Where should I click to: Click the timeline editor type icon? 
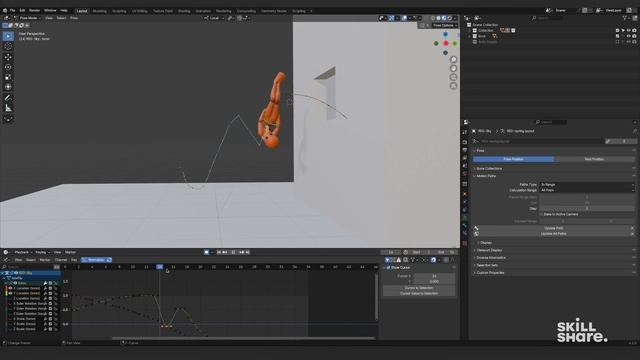coord(6,252)
